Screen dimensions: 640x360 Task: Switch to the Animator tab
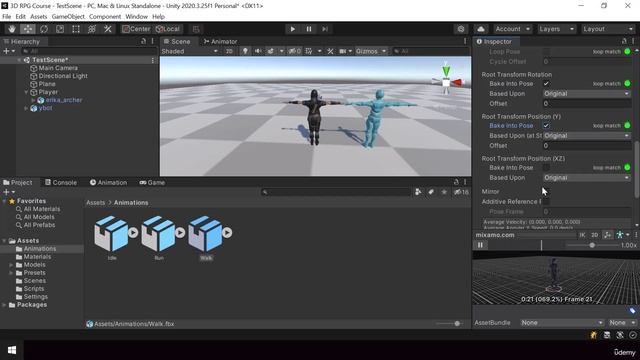point(220,42)
